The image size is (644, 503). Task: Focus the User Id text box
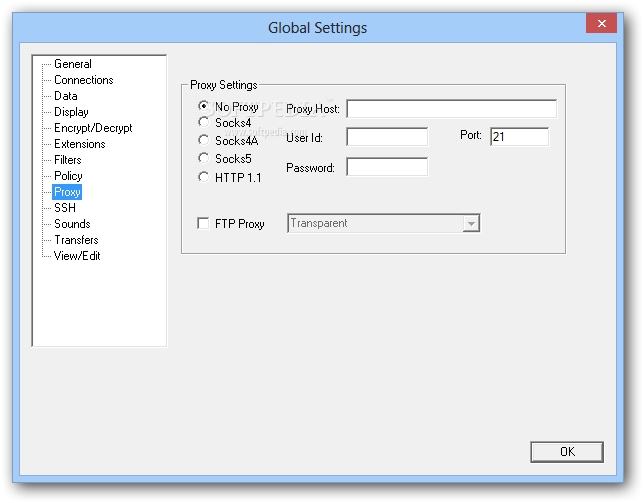[x=387, y=137]
